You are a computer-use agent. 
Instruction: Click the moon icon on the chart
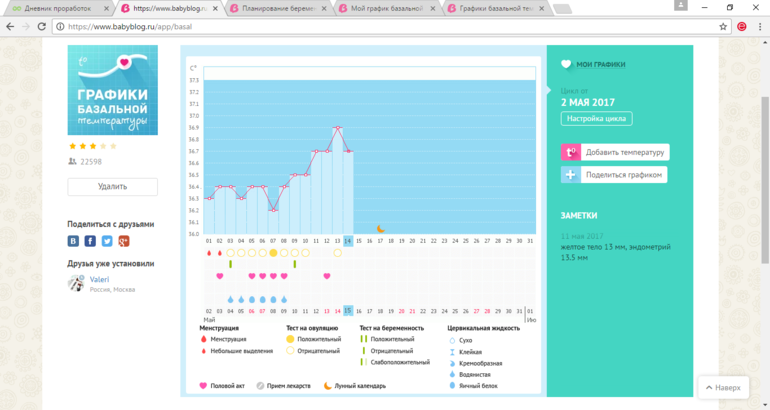(380, 229)
